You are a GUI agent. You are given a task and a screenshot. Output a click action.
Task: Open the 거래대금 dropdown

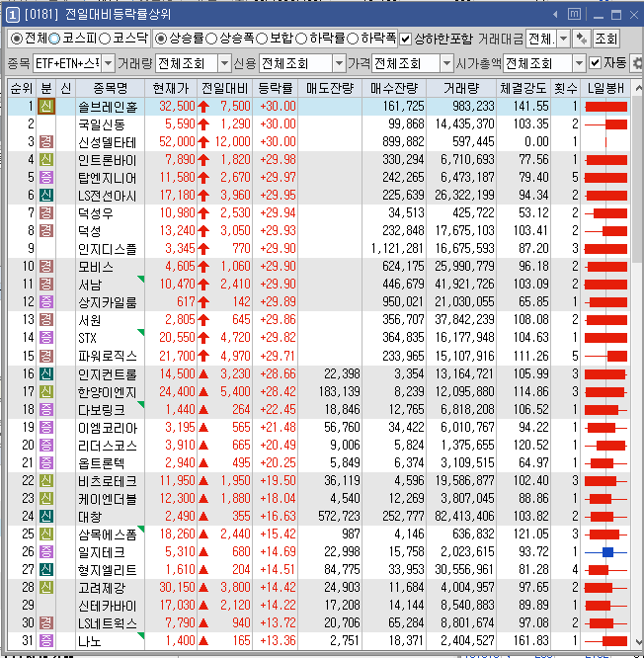tap(563, 40)
